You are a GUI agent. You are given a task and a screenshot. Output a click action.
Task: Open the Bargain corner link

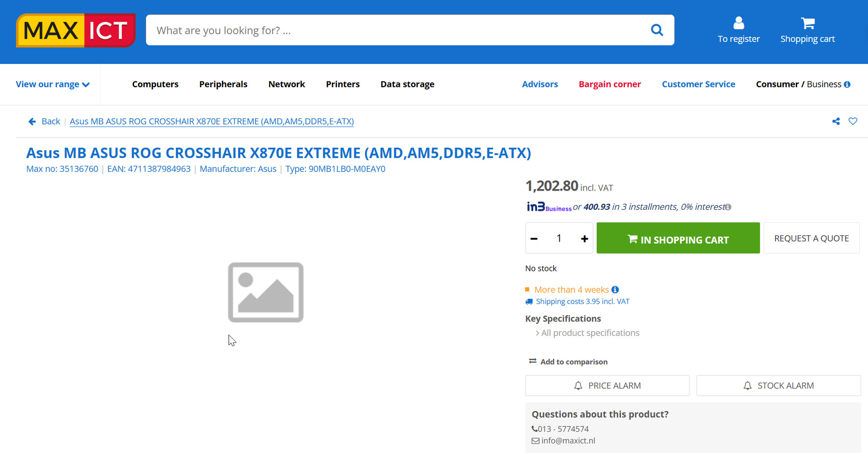[x=609, y=84]
